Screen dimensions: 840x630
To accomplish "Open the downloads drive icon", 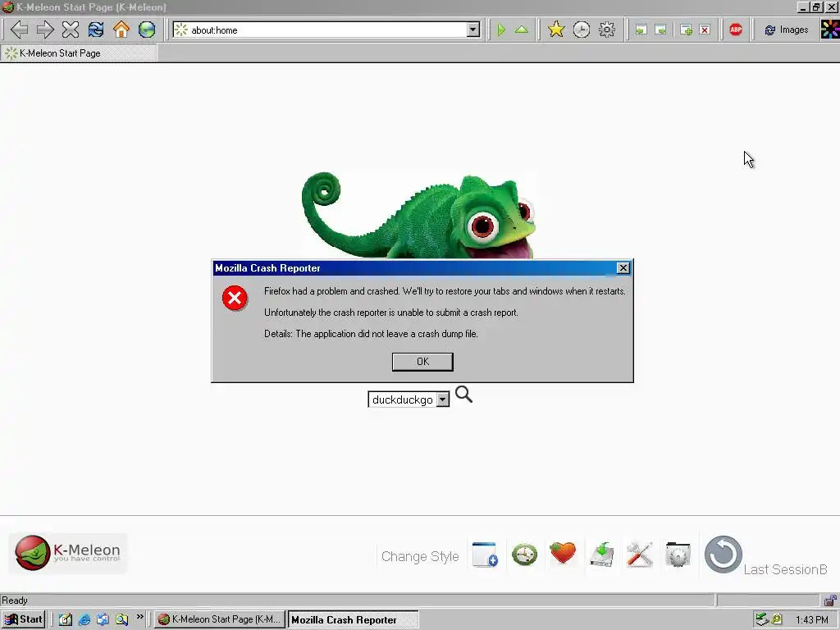I will click(601, 555).
